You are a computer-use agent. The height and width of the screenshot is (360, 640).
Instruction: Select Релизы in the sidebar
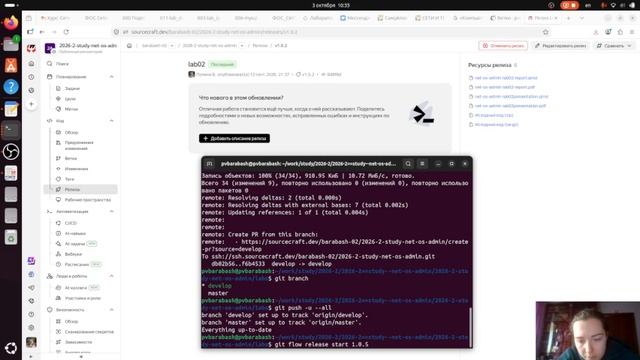(80, 189)
